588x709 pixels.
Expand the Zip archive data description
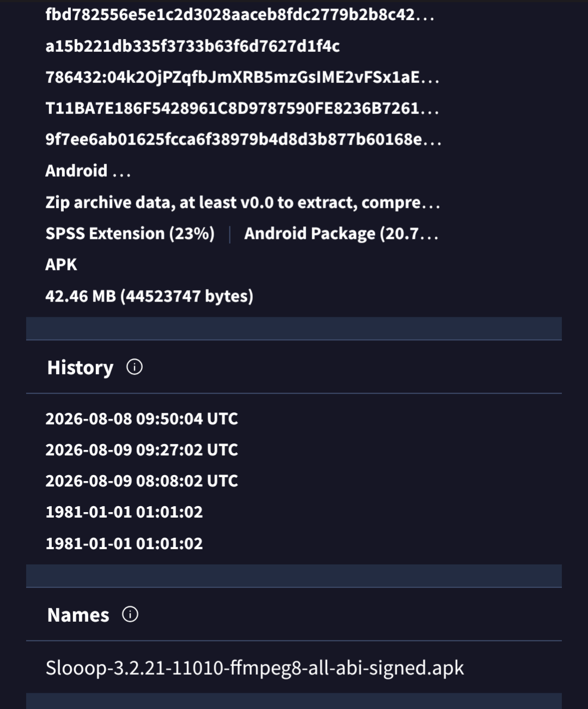pyautogui.click(x=243, y=202)
